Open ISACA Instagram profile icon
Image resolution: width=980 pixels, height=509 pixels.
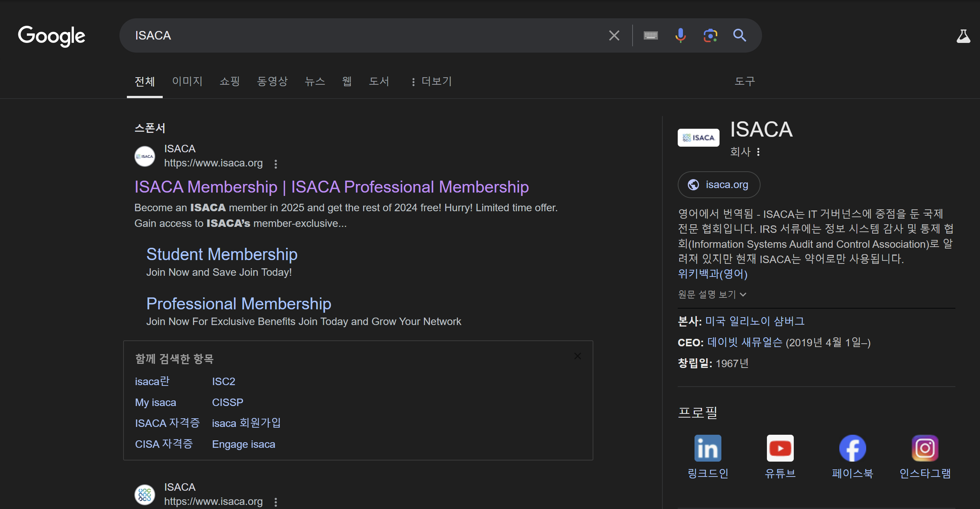coord(925,448)
